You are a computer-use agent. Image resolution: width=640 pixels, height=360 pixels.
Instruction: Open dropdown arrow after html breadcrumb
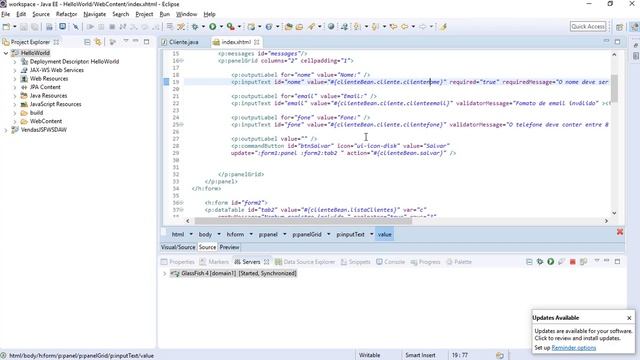tap(191, 234)
